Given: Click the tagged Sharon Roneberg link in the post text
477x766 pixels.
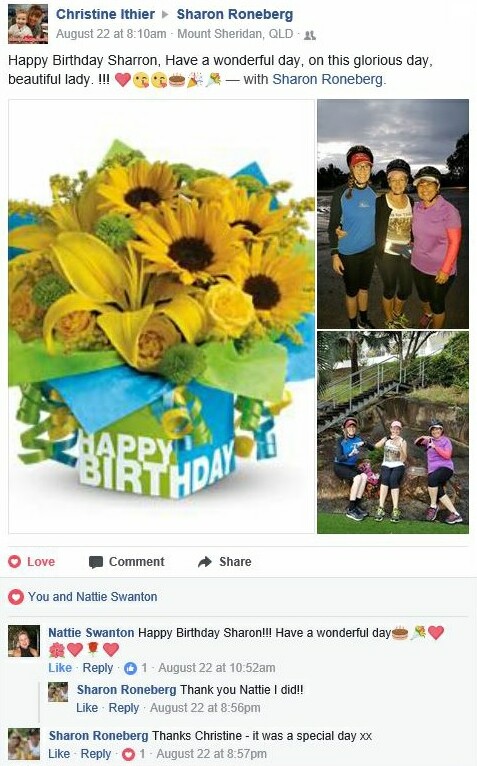Looking at the screenshot, I should (x=327, y=79).
